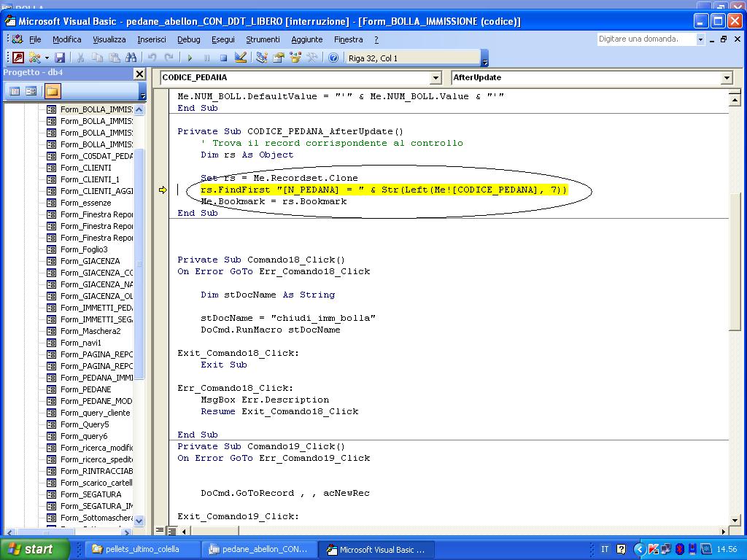Viewport: 747px width, 560px height.
Task: Select Form_Query5 in the project tree
Action: [85, 424]
